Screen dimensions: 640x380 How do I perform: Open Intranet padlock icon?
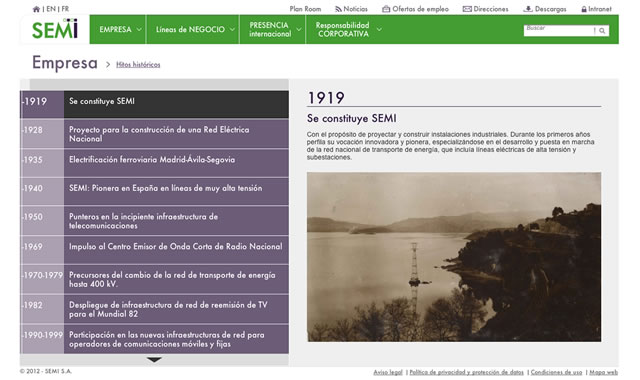584,9
